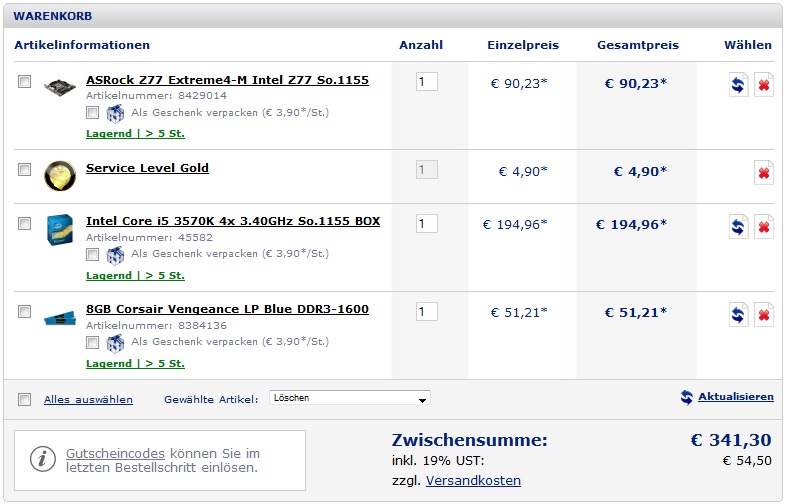Image resolution: width=786 pixels, height=504 pixels.
Task: Open 8GB Corsair Vengeance LP Blue link
Action: point(227,309)
